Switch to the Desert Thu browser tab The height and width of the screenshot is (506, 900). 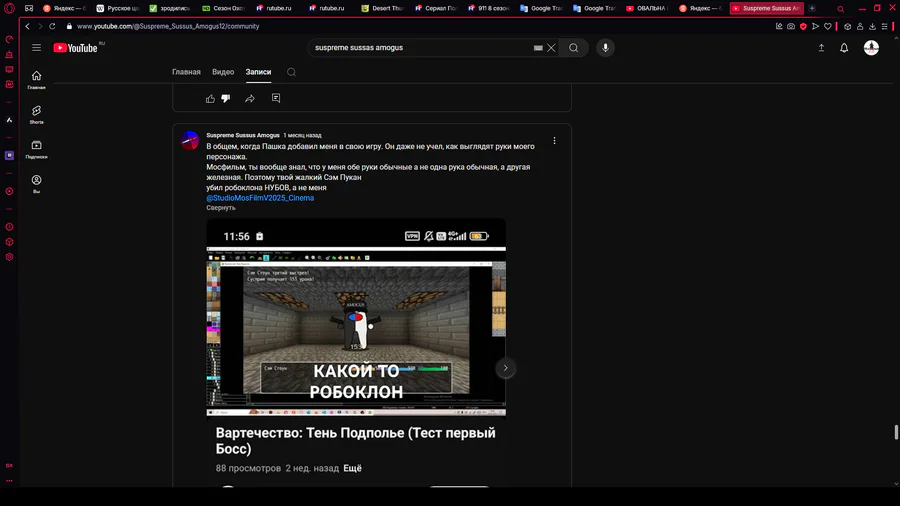pyautogui.click(x=382, y=8)
